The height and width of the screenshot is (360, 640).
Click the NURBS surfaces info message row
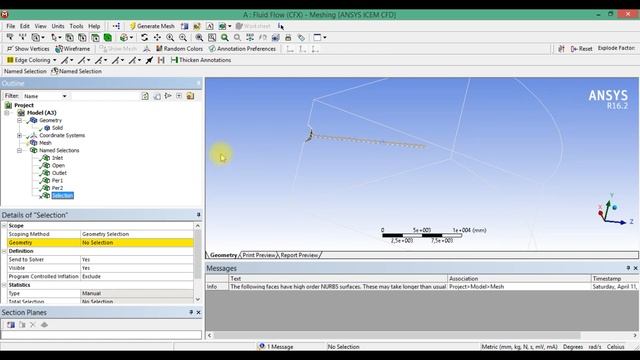coord(422,287)
